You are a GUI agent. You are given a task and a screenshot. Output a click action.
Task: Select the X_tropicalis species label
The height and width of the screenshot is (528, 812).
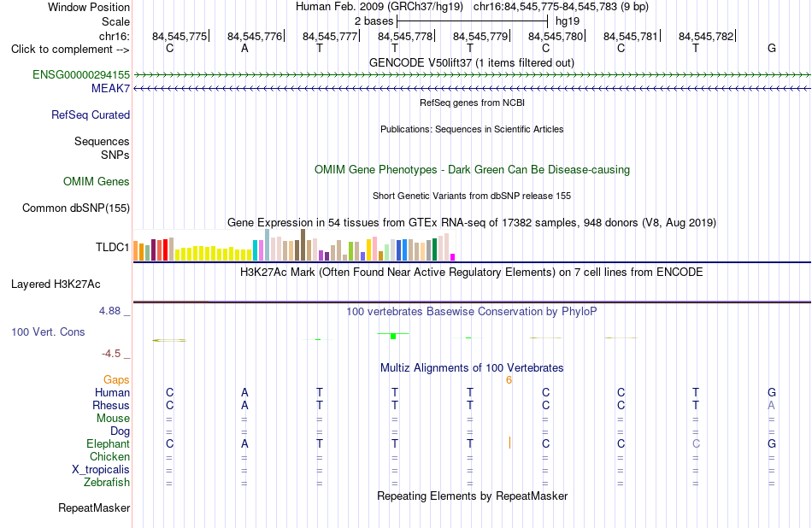[x=101, y=470]
